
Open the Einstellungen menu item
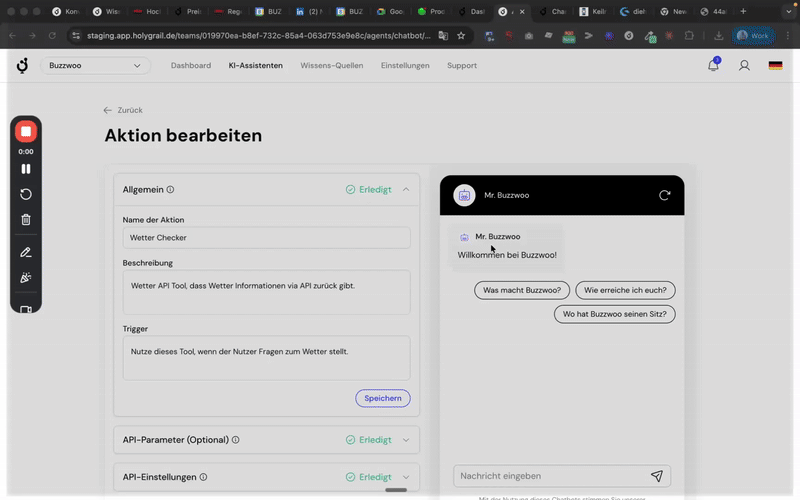(x=405, y=66)
